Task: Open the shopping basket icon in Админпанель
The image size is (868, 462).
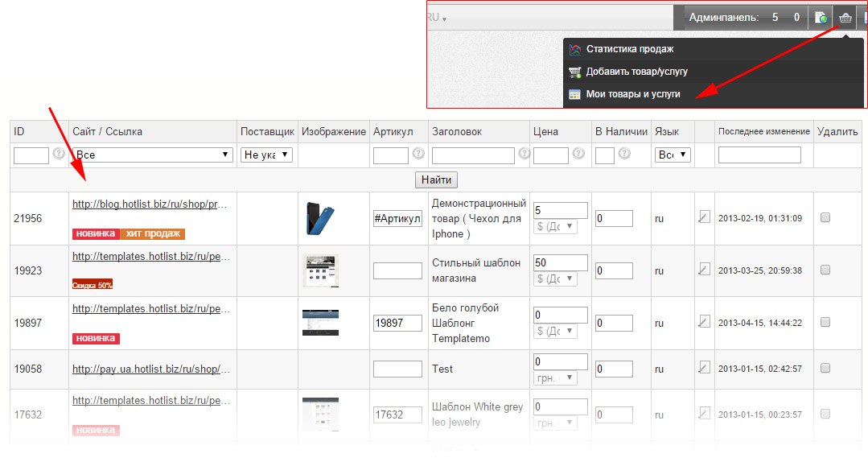Action: click(x=844, y=17)
